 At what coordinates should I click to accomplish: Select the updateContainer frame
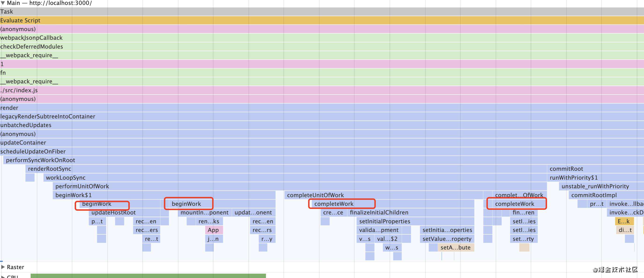[322, 143]
